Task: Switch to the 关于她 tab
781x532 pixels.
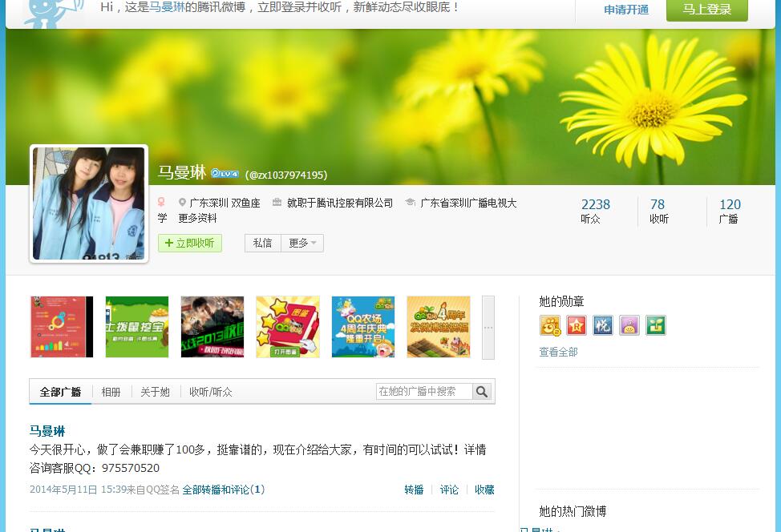Action: click(155, 392)
